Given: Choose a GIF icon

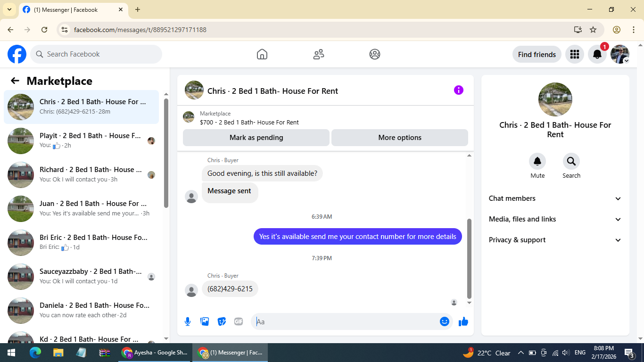Looking at the screenshot, I should (239, 321).
